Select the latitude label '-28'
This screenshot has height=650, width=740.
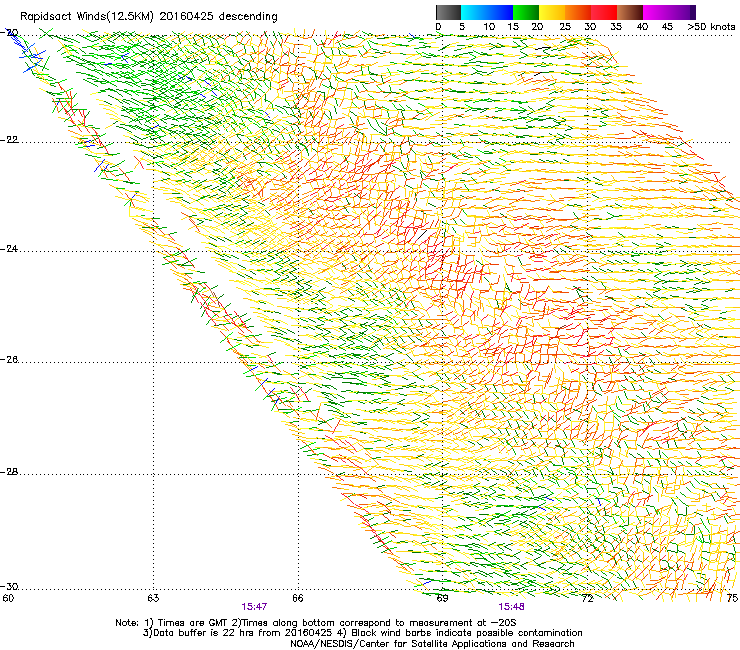[x=9, y=472]
